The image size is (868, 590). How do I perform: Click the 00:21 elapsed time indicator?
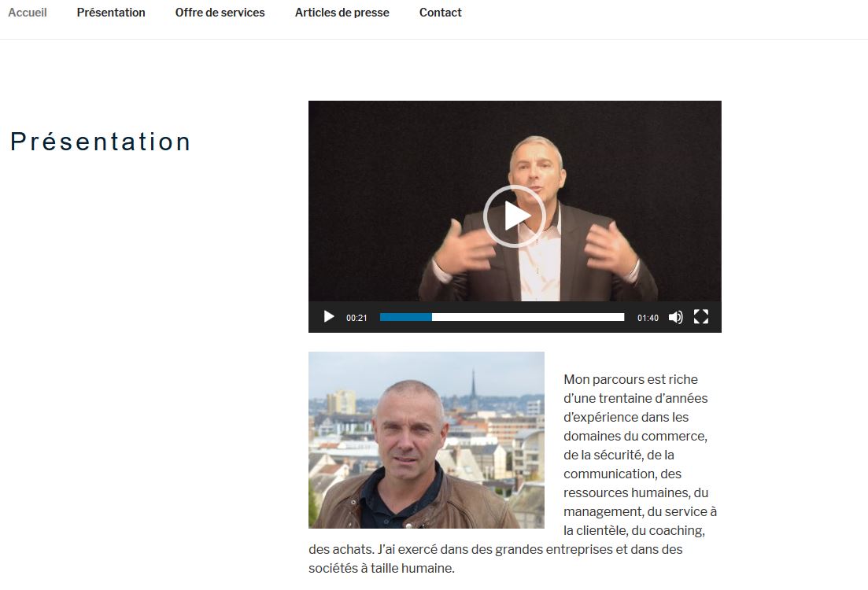(356, 318)
